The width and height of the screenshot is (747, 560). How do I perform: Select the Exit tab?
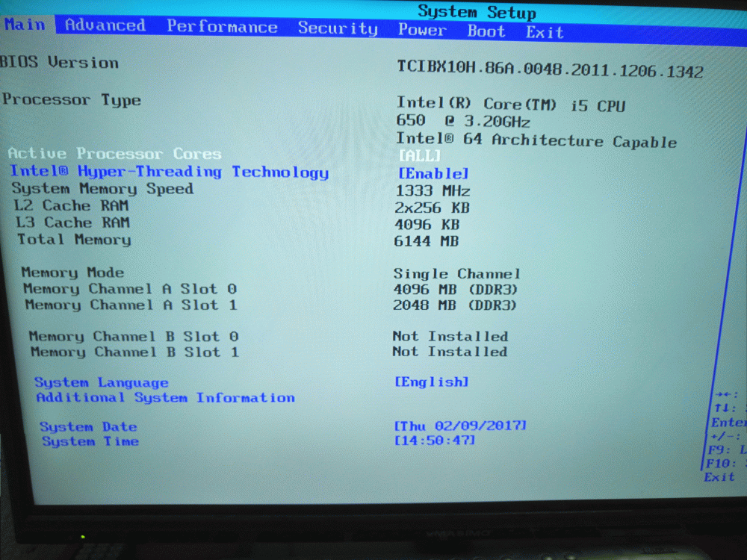point(545,32)
